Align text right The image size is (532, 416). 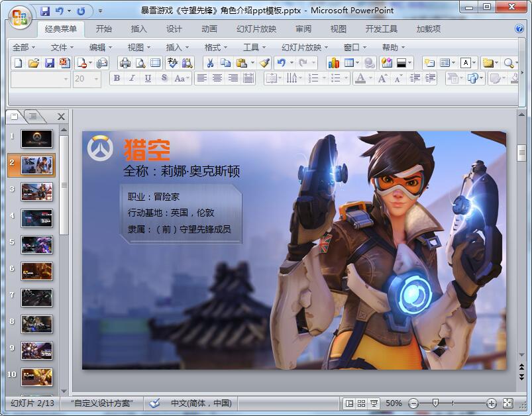click(x=233, y=78)
